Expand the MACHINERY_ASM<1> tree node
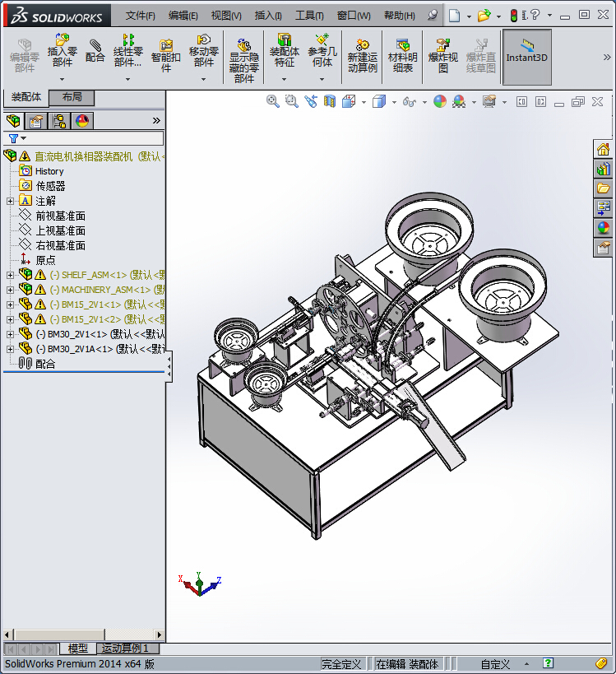 pos(11,290)
